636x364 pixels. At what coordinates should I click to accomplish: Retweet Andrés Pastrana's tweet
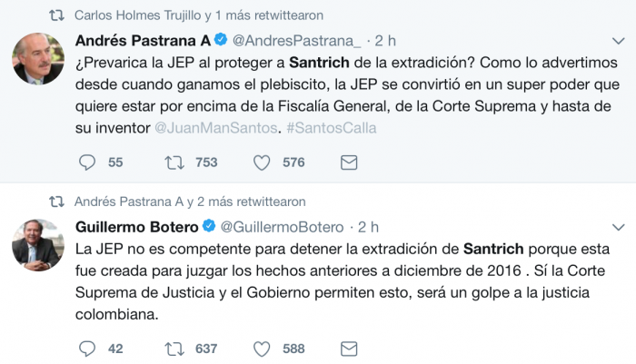click(x=174, y=162)
